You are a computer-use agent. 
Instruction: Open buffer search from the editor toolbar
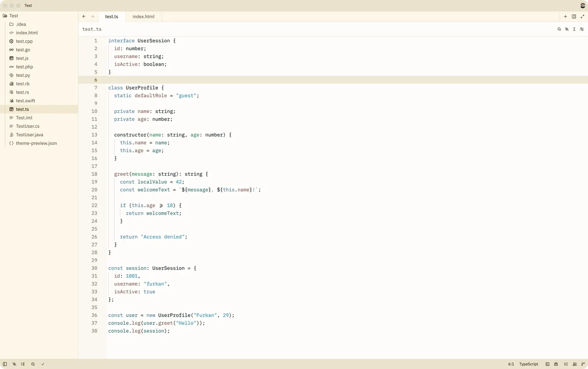[559, 29]
